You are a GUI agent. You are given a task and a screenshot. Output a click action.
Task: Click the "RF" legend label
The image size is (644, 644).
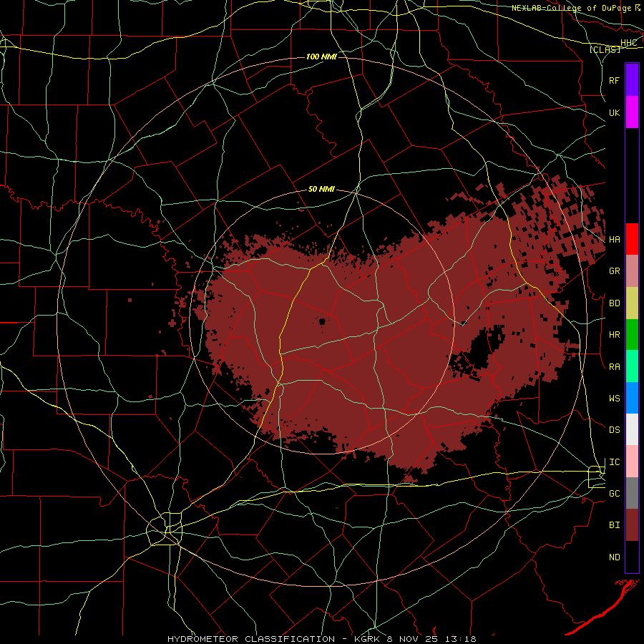(615, 80)
